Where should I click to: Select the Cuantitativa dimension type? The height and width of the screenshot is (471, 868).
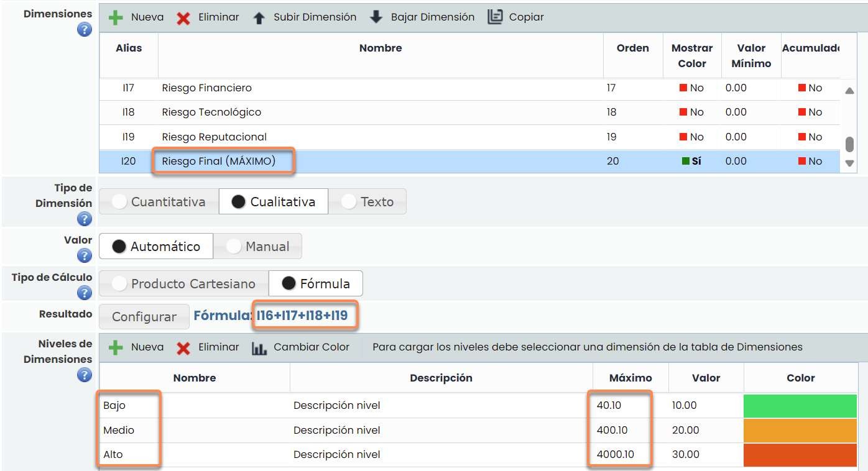(x=159, y=202)
